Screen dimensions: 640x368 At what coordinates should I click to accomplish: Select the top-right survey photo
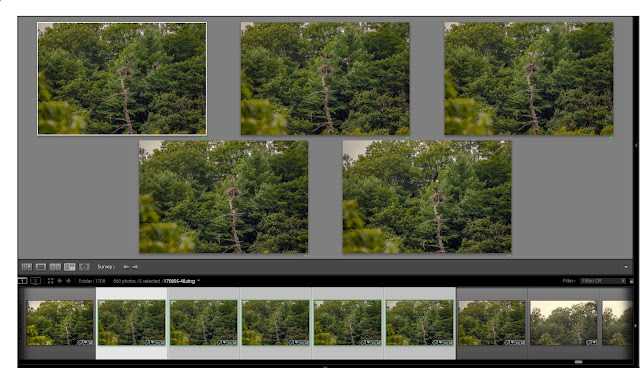[529, 78]
